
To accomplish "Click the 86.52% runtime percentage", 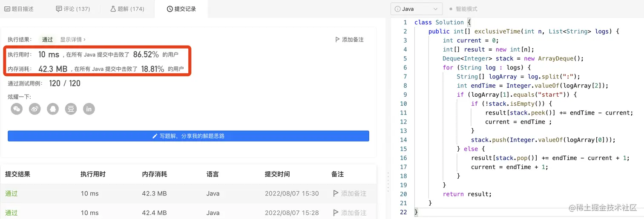I will click(x=146, y=55).
